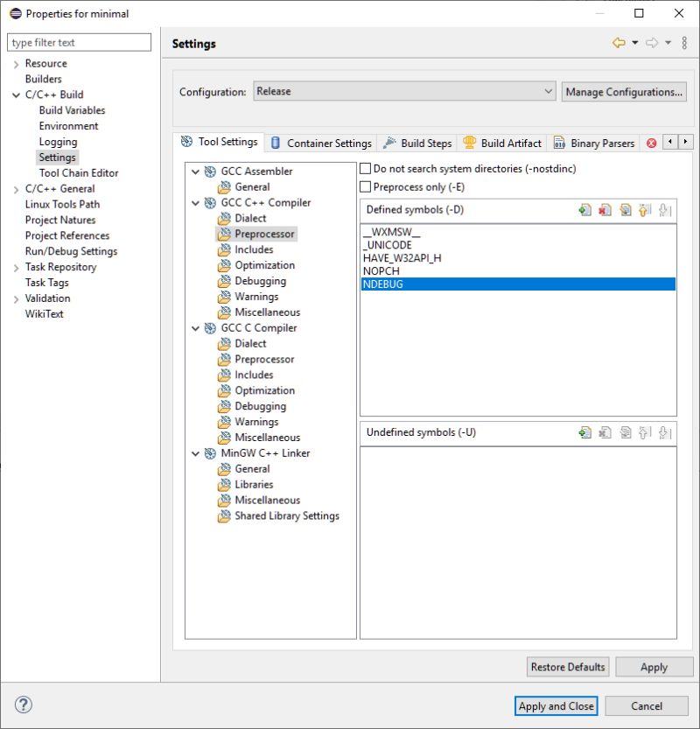Delete the selected defined symbol
The image size is (700, 729).
(605, 209)
